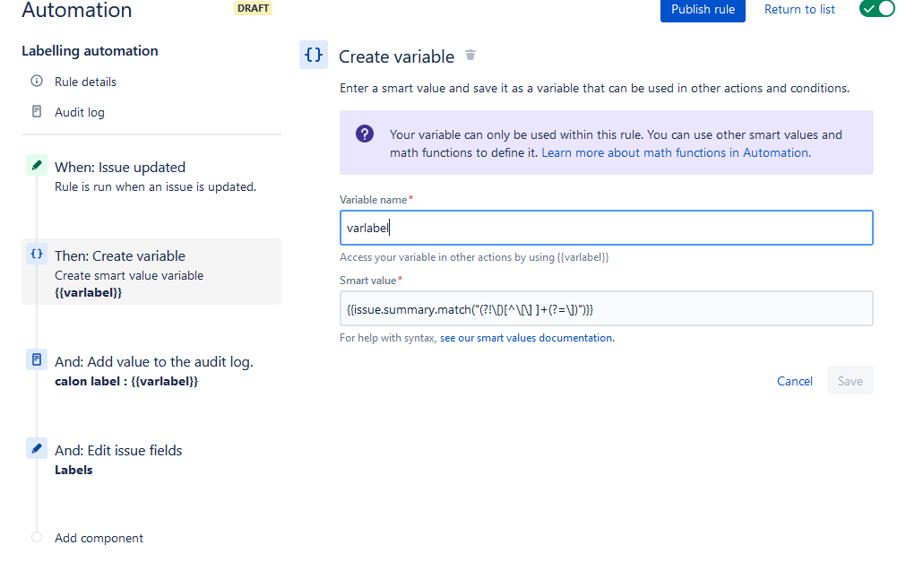This screenshot has width=906, height=588.
Task: Click Return to list link
Action: coord(799,9)
